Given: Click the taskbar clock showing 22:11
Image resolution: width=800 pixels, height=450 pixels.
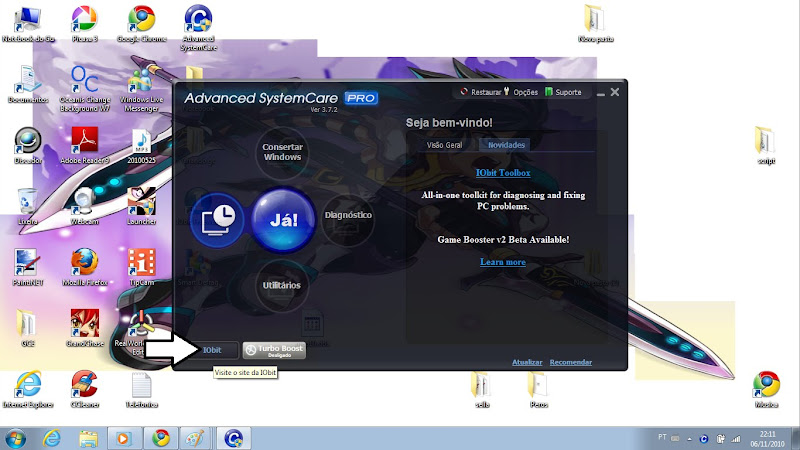Looking at the screenshot, I should coord(767,439).
